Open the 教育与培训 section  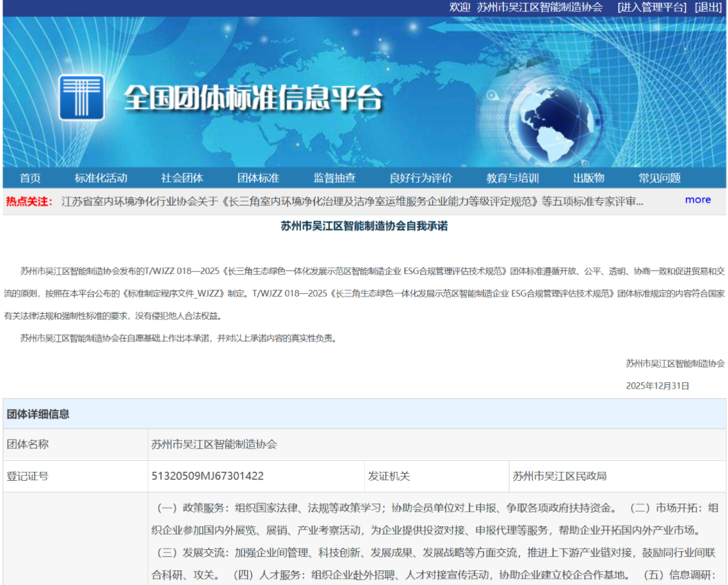click(511, 177)
